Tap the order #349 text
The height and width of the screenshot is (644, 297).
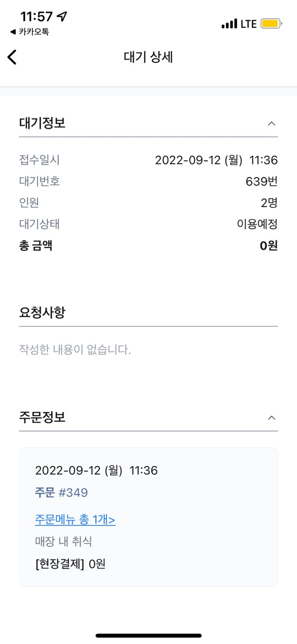[62, 493]
